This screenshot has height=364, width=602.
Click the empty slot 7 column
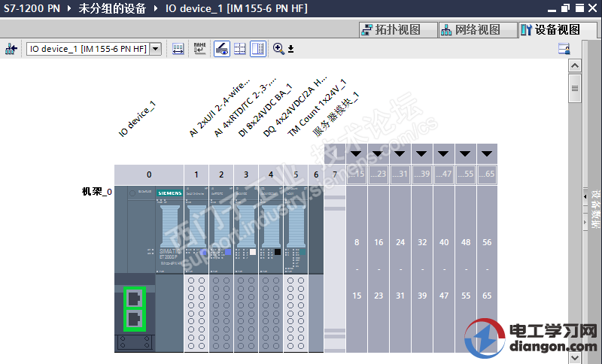click(x=335, y=268)
